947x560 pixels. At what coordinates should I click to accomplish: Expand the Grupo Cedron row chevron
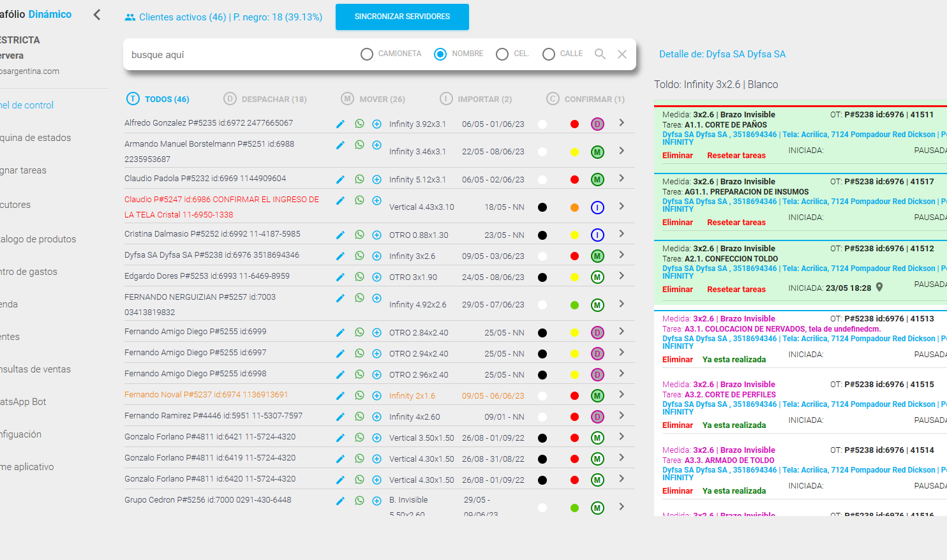(622, 507)
